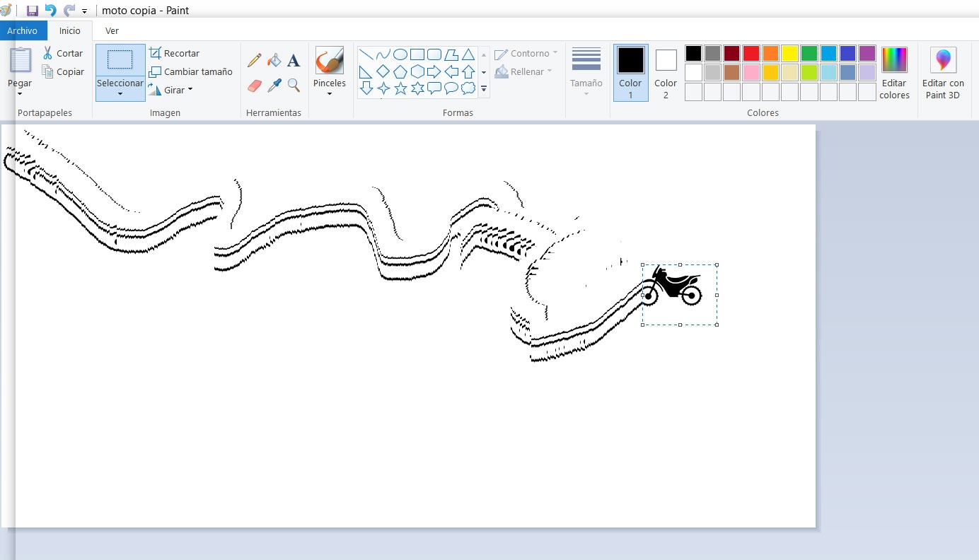
Task: Pick the yellow color swatch
Action: click(789, 53)
